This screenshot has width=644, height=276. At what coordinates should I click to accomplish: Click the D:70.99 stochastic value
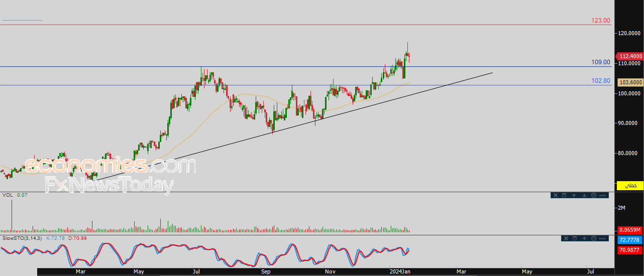coord(77,238)
